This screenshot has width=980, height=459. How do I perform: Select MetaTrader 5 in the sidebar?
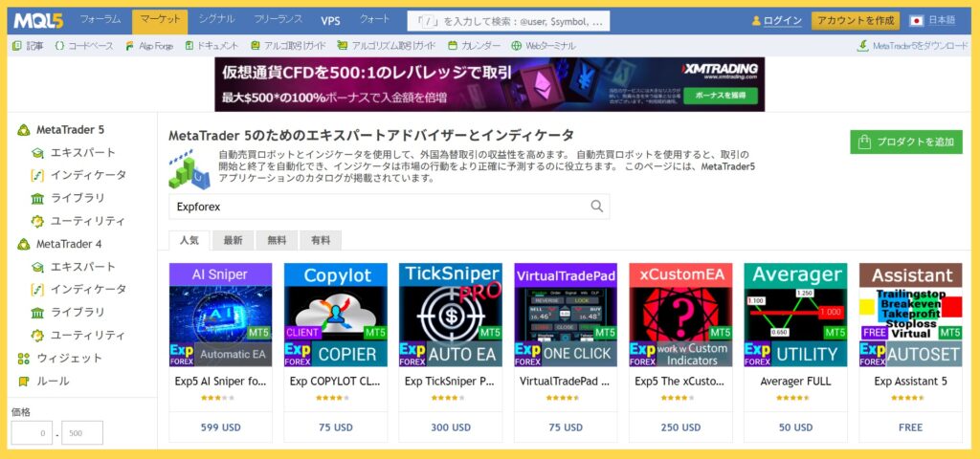70,130
